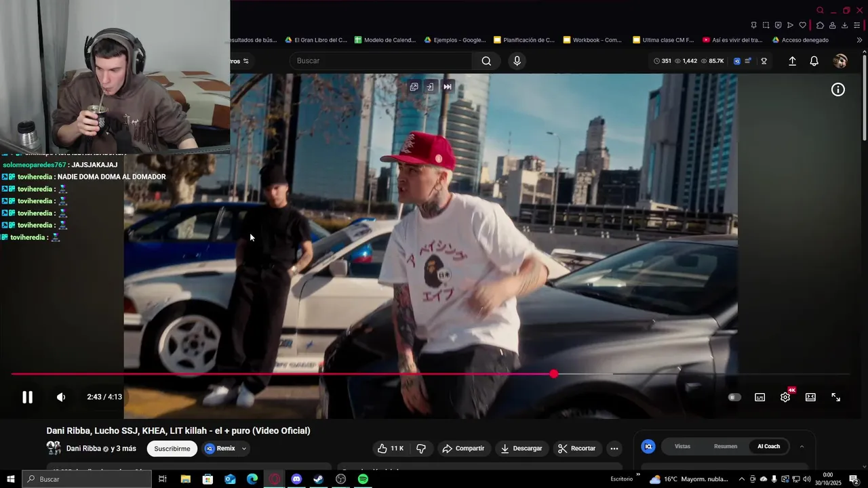Viewport: 868px width, 488px height.
Task: Click the Suscribirme button
Action: pyautogui.click(x=172, y=449)
